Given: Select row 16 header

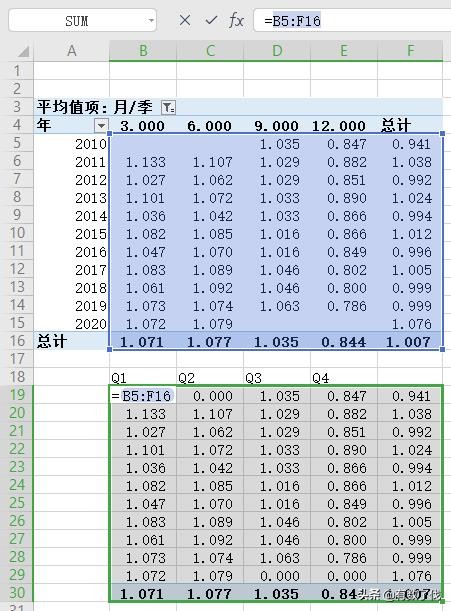Looking at the screenshot, I should [x=17, y=341].
